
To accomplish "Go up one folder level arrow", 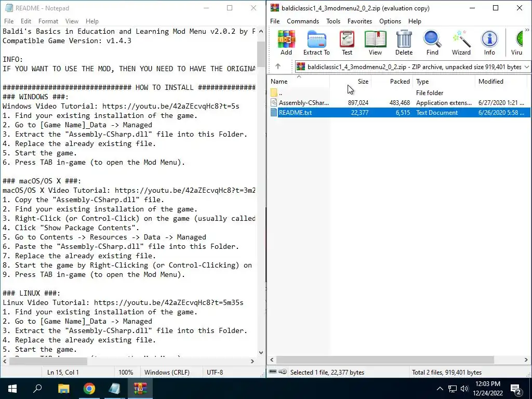I will coord(278,66).
